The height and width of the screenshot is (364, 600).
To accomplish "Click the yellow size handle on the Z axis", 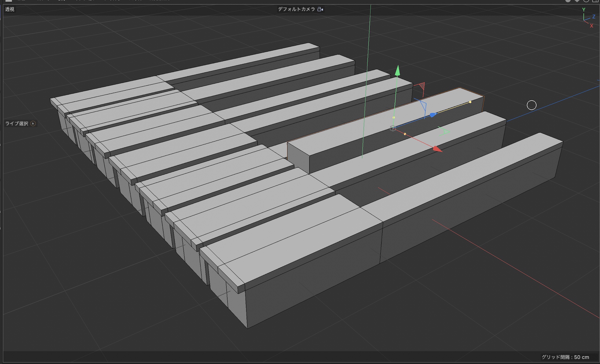I will click(x=470, y=102).
